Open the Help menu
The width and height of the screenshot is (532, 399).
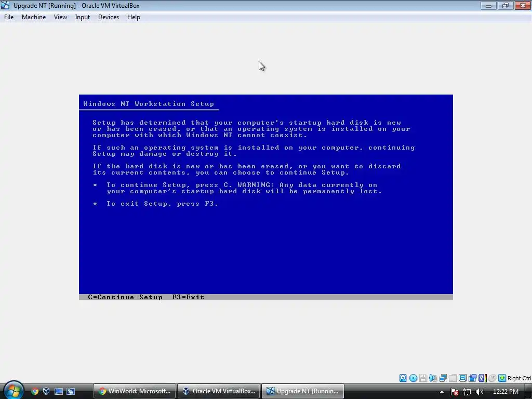pos(134,17)
